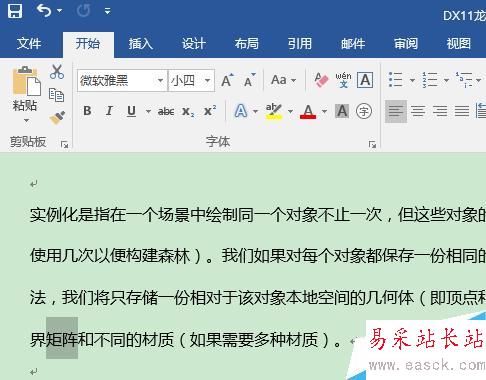Click the font name box showing 微软雅黑

117,80
